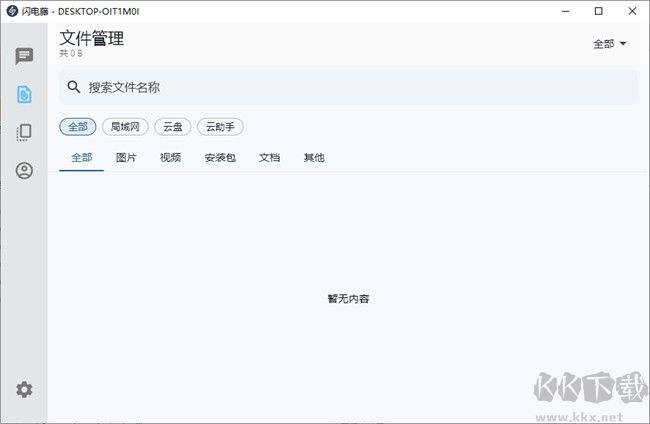Select the 局域网 filter chip

[x=125, y=127]
